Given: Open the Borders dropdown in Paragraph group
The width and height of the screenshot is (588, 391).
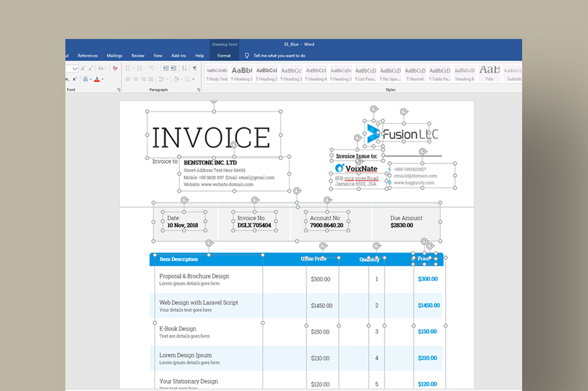Looking at the screenshot, I should (x=193, y=80).
